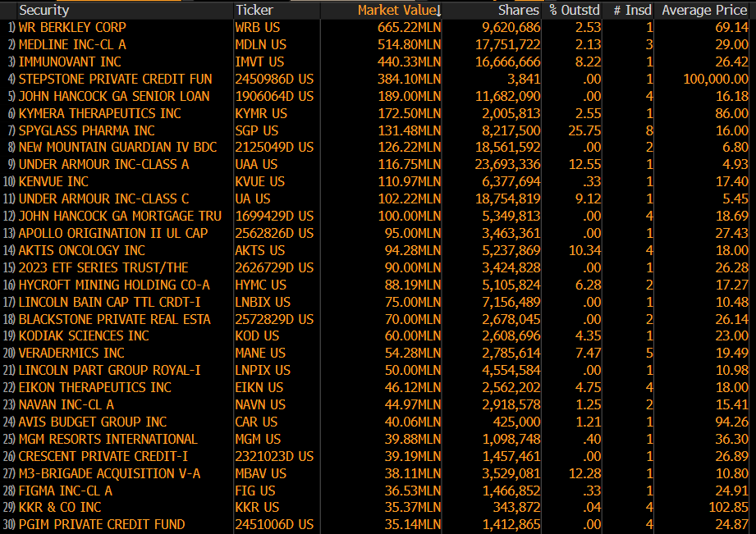
Task: Open MEDLINE INC-CL A security
Action: tap(72, 45)
